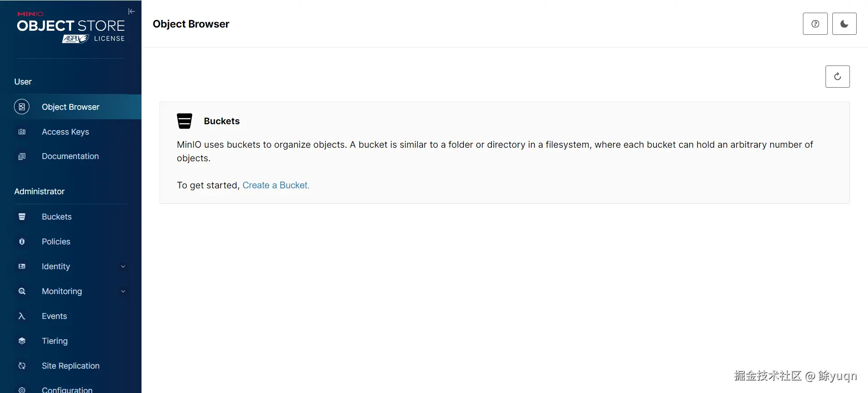This screenshot has width=868, height=393.
Task: Expand the Identity submenu chevron
Action: 123,267
